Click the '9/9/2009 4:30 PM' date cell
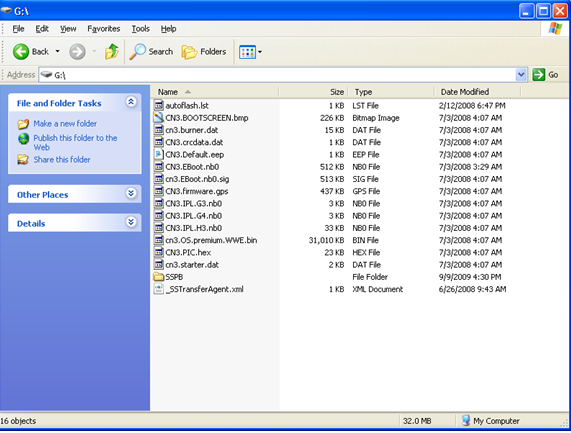The image size is (571, 433). pos(470,277)
